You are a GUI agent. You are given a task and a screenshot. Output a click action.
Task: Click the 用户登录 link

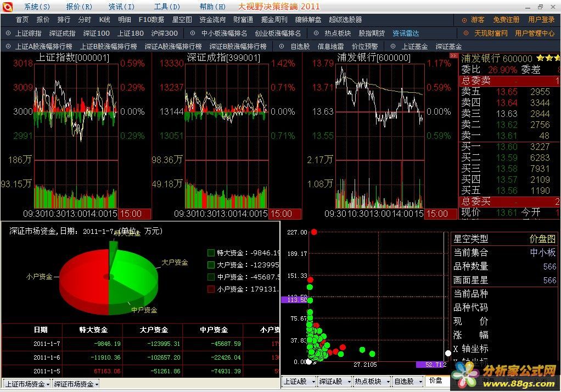(541, 20)
